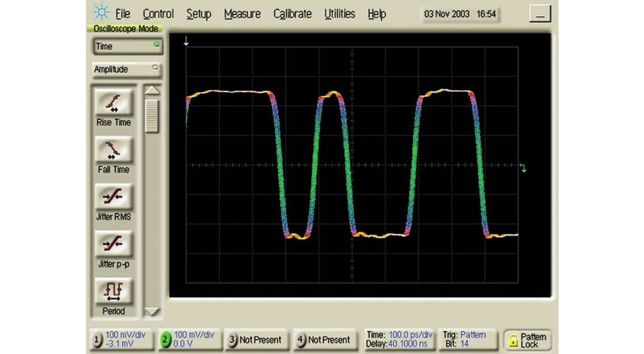Click the Agilent starburst logo icon
Image resolution: width=644 pixels, height=354 pixels.
(101, 12)
